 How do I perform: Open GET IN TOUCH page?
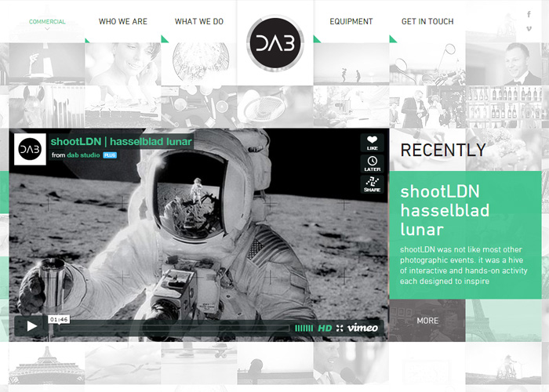click(427, 22)
